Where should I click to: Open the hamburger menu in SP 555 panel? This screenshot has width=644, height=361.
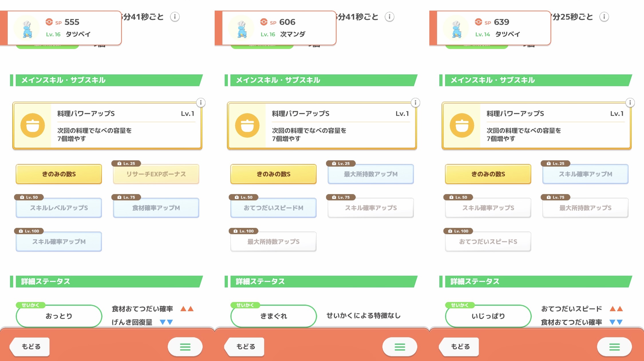click(185, 347)
